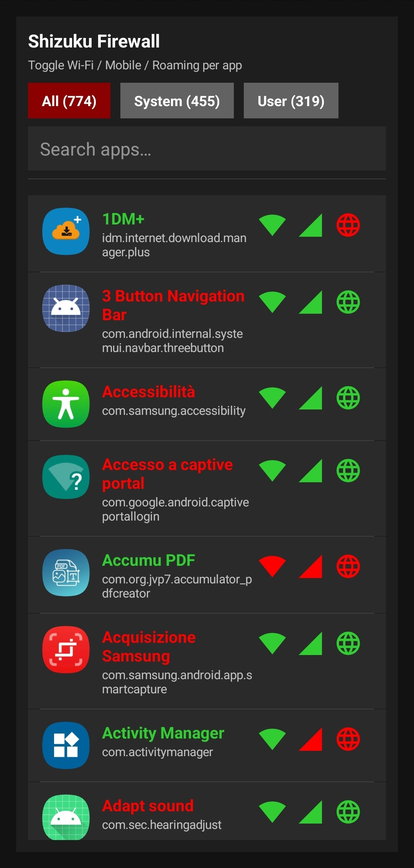Screen dimensions: 414x868
Task: Select the All (774) filter
Action: point(69,101)
